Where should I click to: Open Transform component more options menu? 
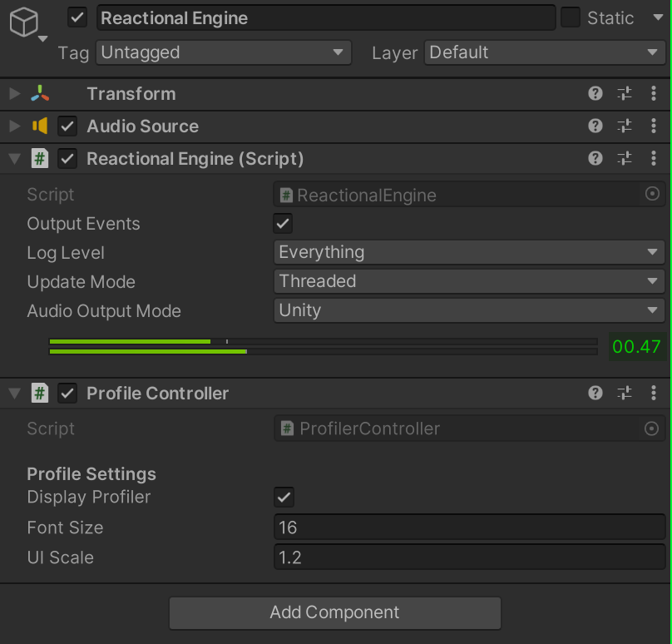[654, 93]
